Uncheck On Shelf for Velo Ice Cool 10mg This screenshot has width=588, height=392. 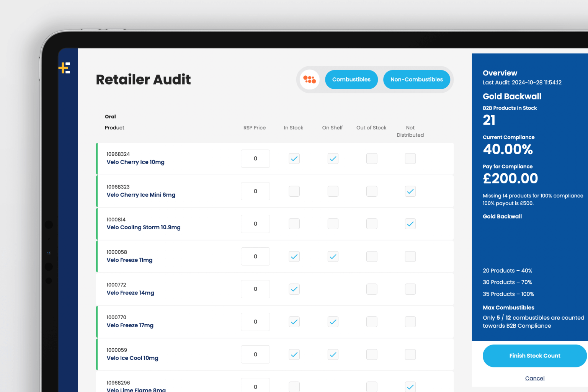(x=333, y=354)
